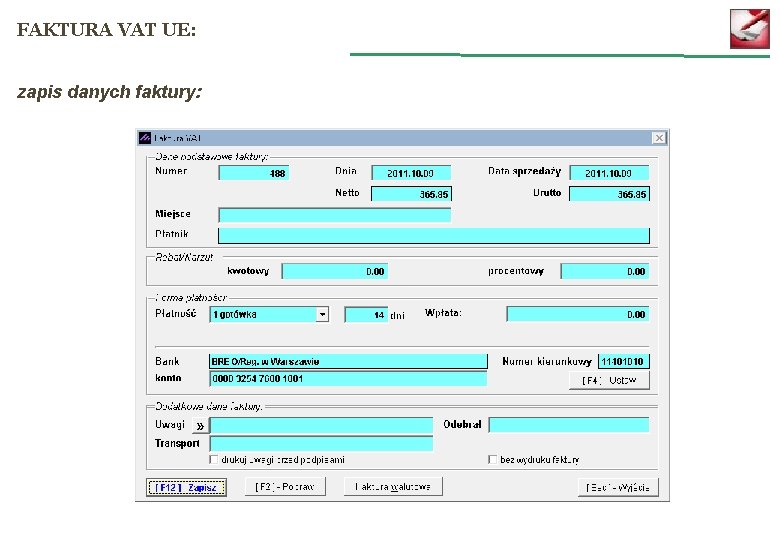Image resolution: width=780 pixels, height=540 pixels.
Task: Click the F12 Zapisz button
Action: pyautogui.click(x=186, y=487)
